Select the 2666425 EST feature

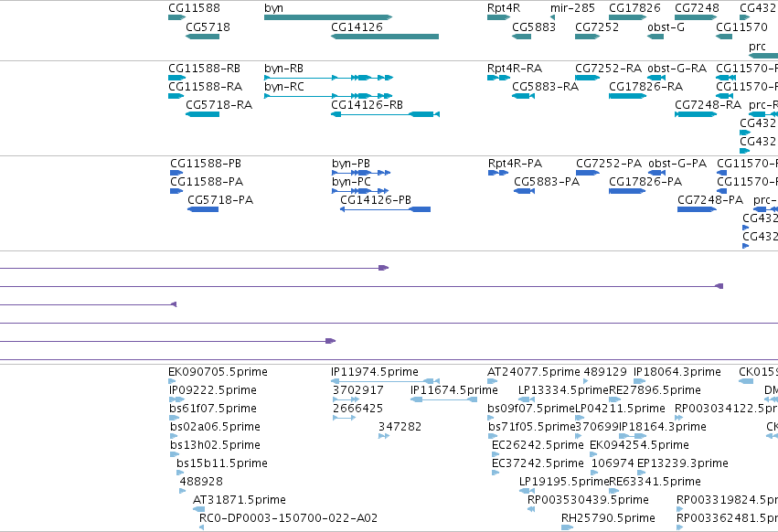pos(344,418)
